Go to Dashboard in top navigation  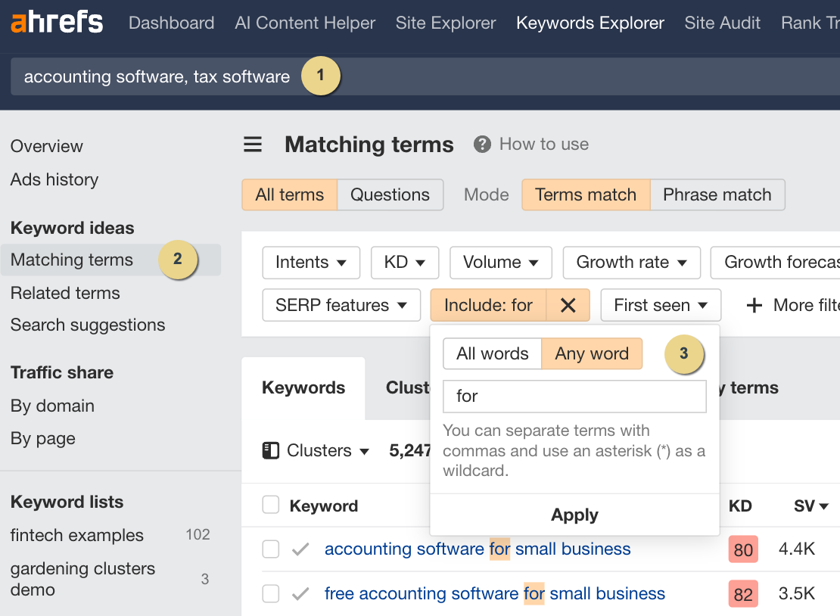click(x=172, y=23)
